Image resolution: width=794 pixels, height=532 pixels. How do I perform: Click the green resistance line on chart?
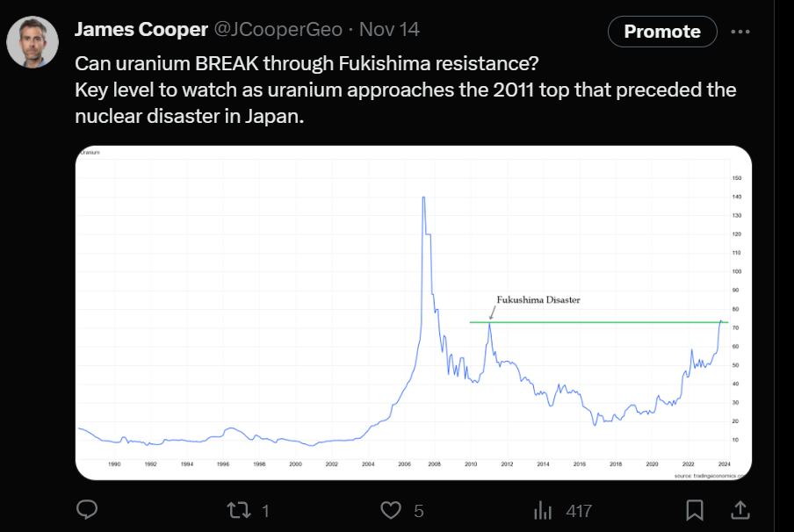pyautogui.click(x=597, y=322)
